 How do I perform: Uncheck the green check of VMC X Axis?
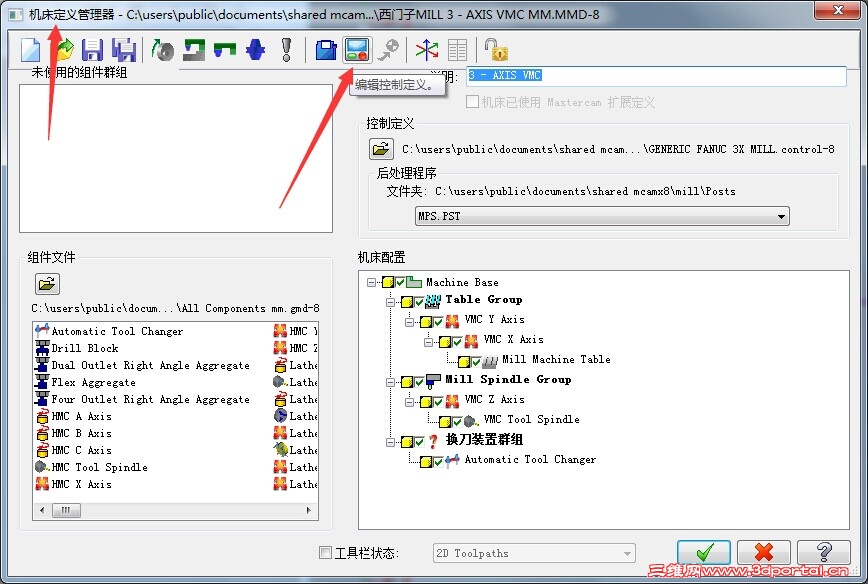(457, 342)
